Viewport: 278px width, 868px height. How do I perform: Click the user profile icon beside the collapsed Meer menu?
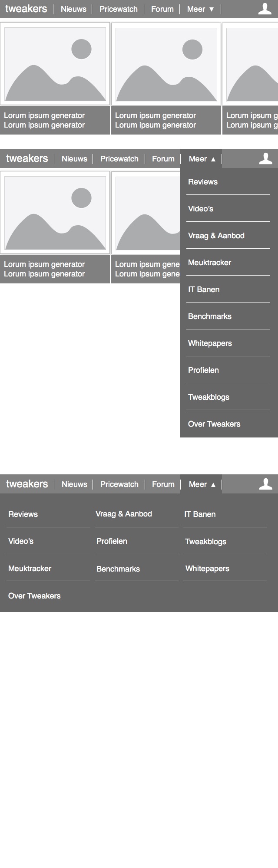pyautogui.click(x=265, y=9)
